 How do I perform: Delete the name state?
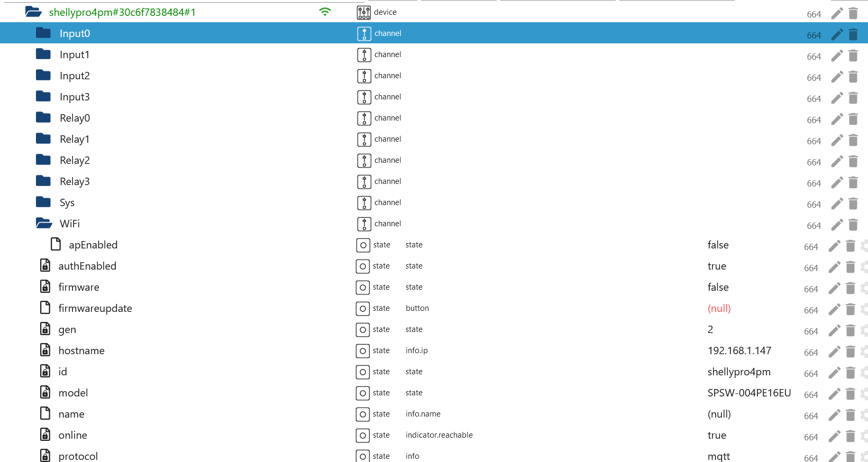point(851,415)
